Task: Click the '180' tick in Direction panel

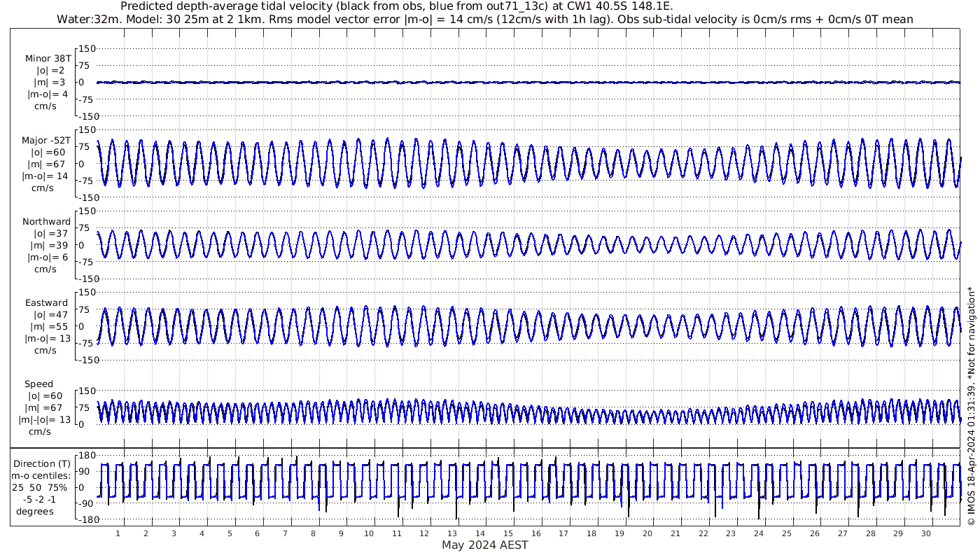Action: (x=87, y=456)
